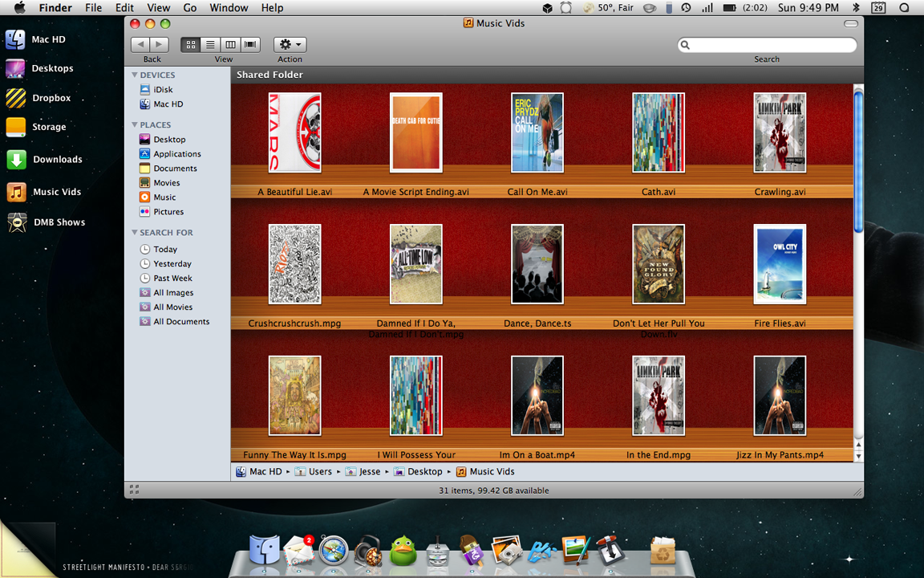The width and height of the screenshot is (924, 578).
Task: Launch Mail from the Dock
Action: tap(298, 550)
